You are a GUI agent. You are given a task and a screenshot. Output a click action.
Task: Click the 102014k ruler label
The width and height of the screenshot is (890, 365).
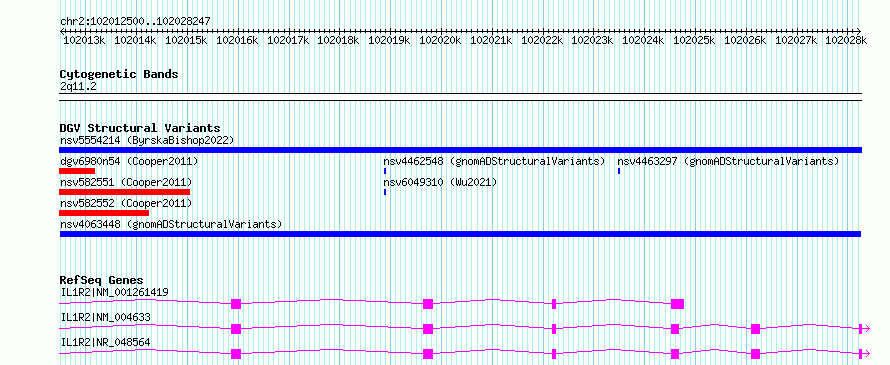(x=135, y=40)
